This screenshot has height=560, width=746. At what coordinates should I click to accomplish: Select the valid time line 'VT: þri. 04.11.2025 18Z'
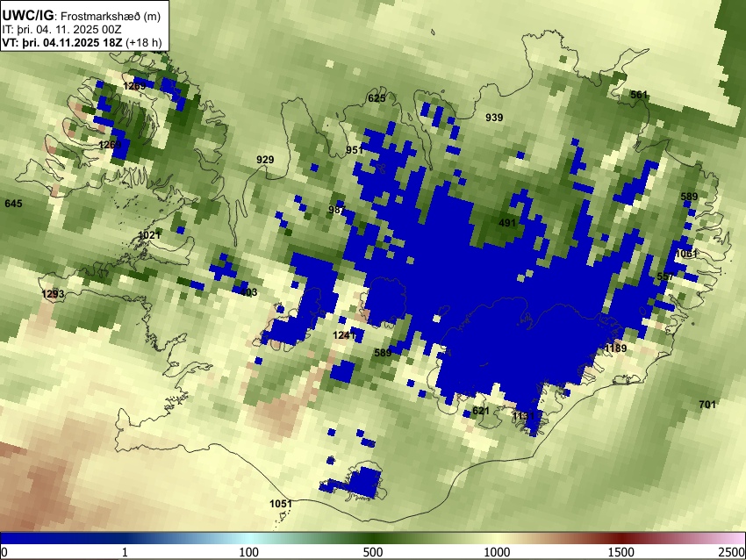[63, 42]
